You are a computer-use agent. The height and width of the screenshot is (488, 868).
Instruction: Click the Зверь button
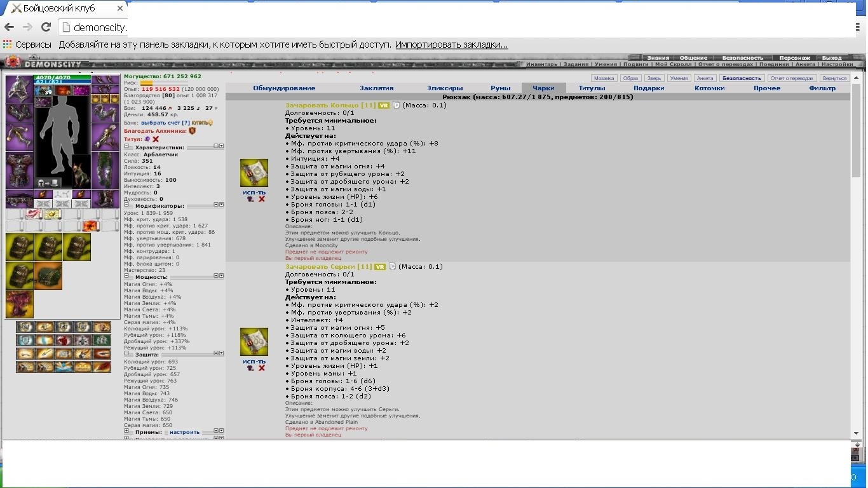654,78
